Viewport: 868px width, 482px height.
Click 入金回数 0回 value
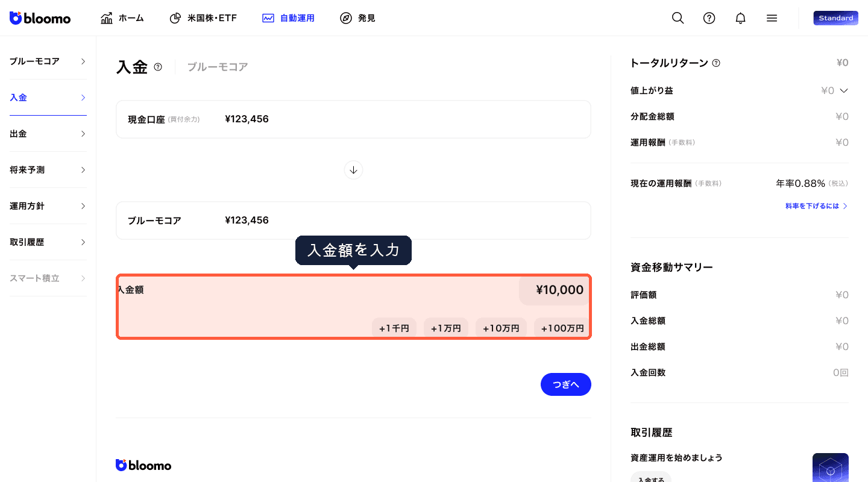pyautogui.click(x=841, y=372)
